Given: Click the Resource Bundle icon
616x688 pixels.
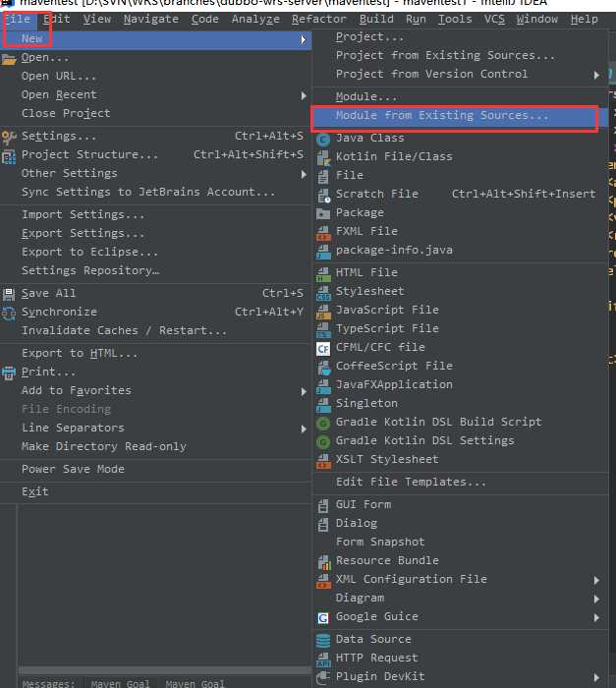Looking at the screenshot, I should point(323,562).
